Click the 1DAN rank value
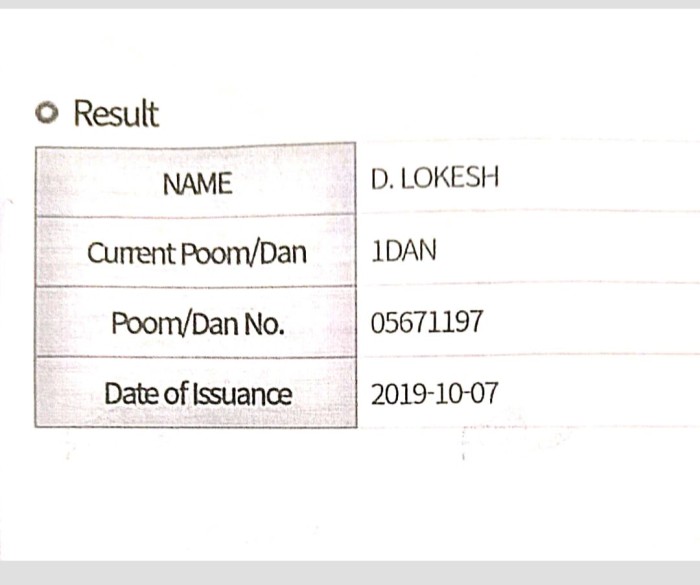The image size is (700, 585). 404,251
